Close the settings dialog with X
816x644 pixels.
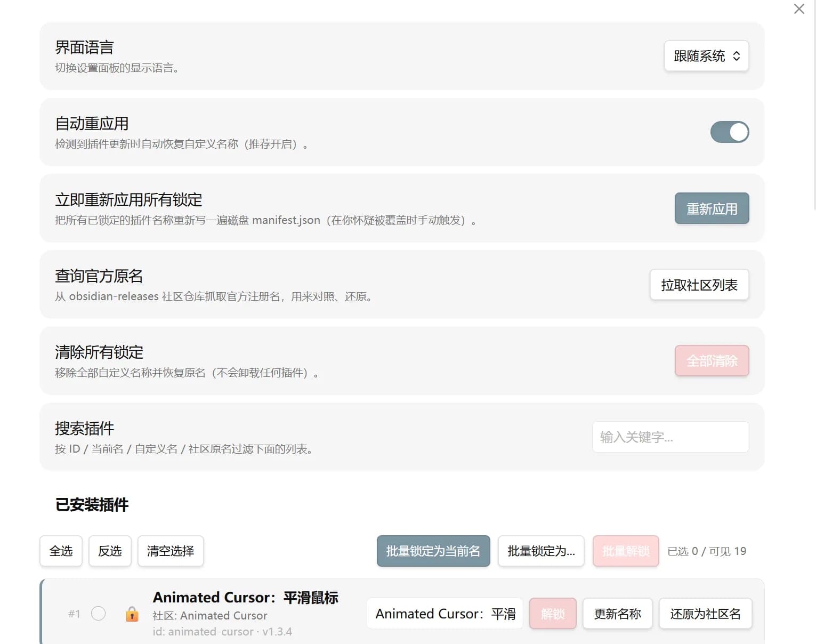click(799, 9)
